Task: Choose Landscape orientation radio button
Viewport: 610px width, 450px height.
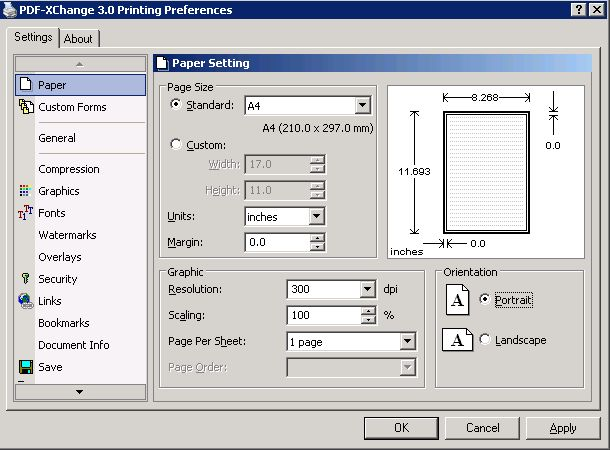Action: tap(484, 339)
